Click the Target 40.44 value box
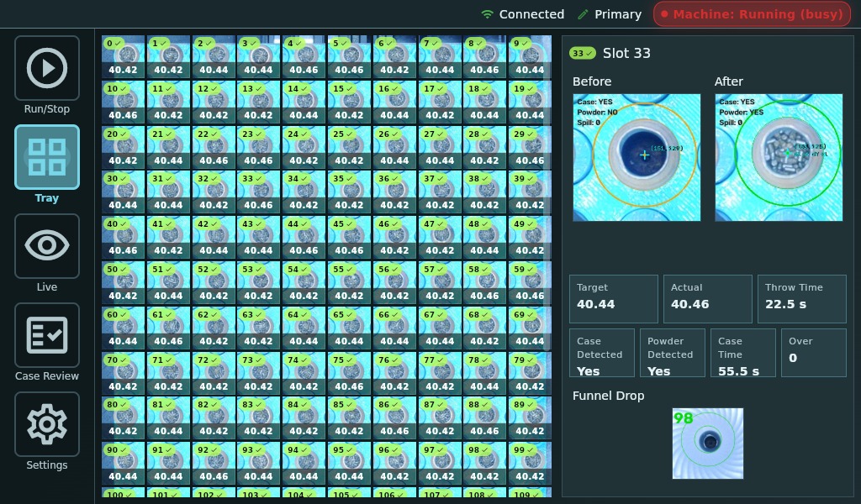861x504 pixels. tap(613, 299)
